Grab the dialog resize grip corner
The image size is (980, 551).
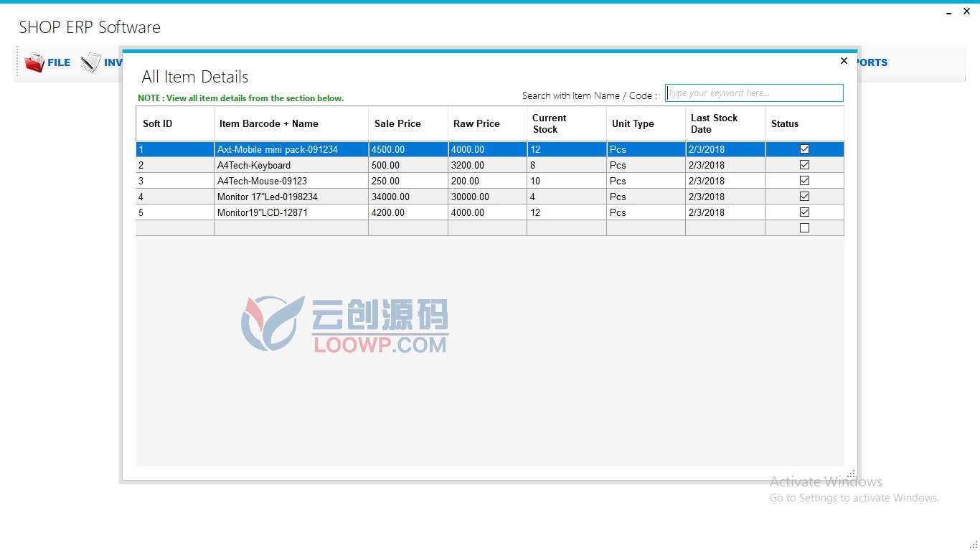852,474
